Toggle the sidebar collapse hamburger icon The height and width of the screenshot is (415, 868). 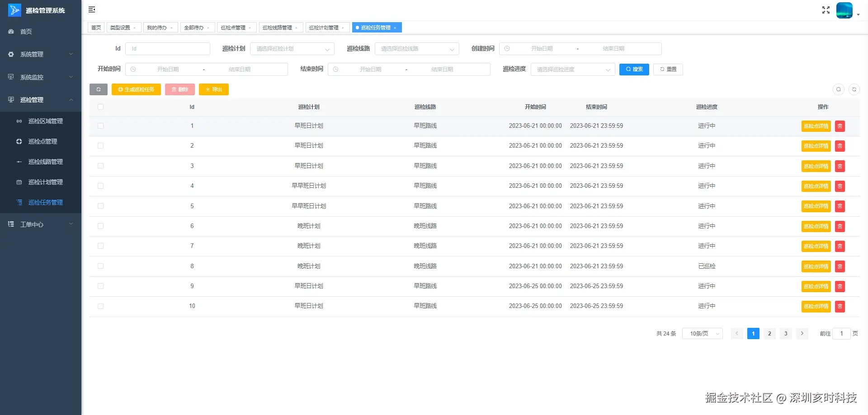pyautogui.click(x=92, y=9)
